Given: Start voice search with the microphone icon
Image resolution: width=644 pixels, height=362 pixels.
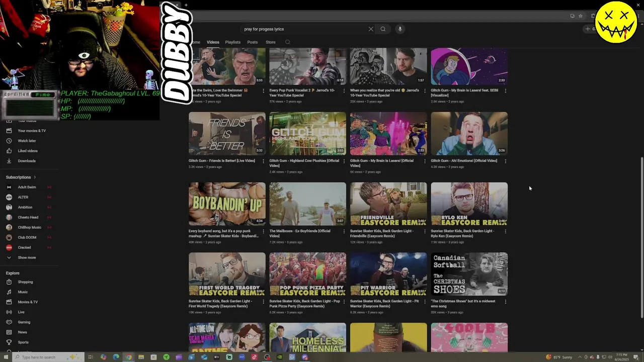Looking at the screenshot, I should (x=400, y=29).
